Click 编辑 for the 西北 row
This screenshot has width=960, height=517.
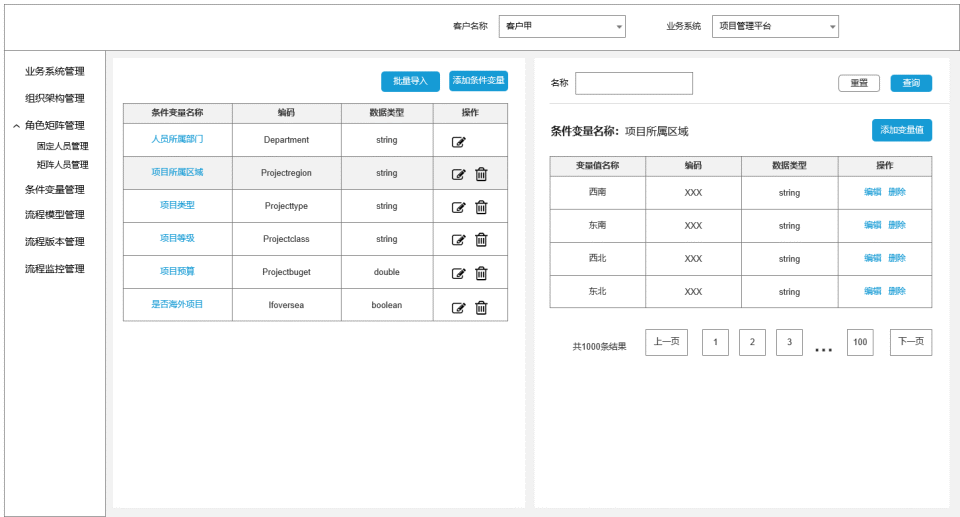pos(872,258)
